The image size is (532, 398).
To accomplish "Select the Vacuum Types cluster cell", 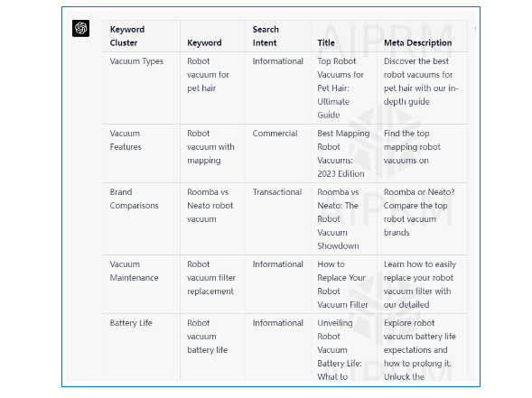I will pyautogui.click(x=136, y=61).
